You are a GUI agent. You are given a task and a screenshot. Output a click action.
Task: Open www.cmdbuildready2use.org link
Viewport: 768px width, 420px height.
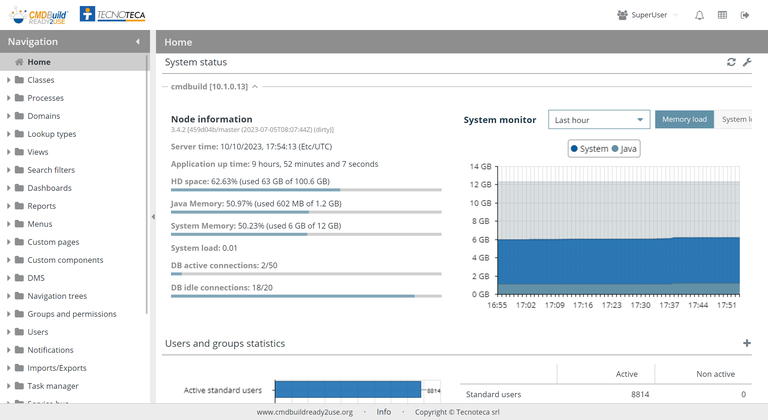[x=305, y=412]
